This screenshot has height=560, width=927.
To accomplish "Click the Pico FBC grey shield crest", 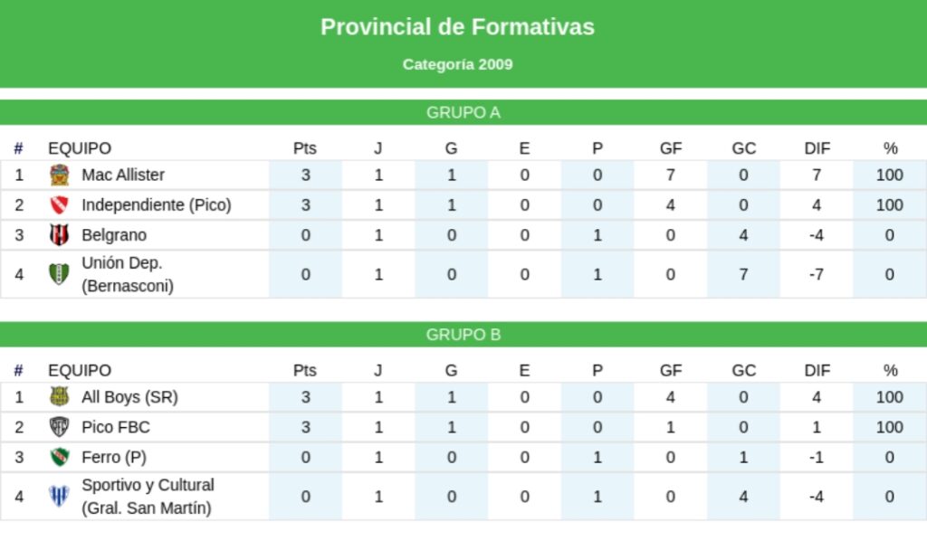I will (x=59, y=427).
